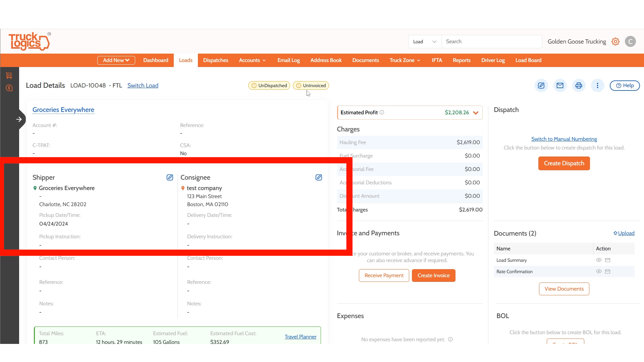Switch to the Dispatches tab

pyautogui.click(x=216, y=60)
